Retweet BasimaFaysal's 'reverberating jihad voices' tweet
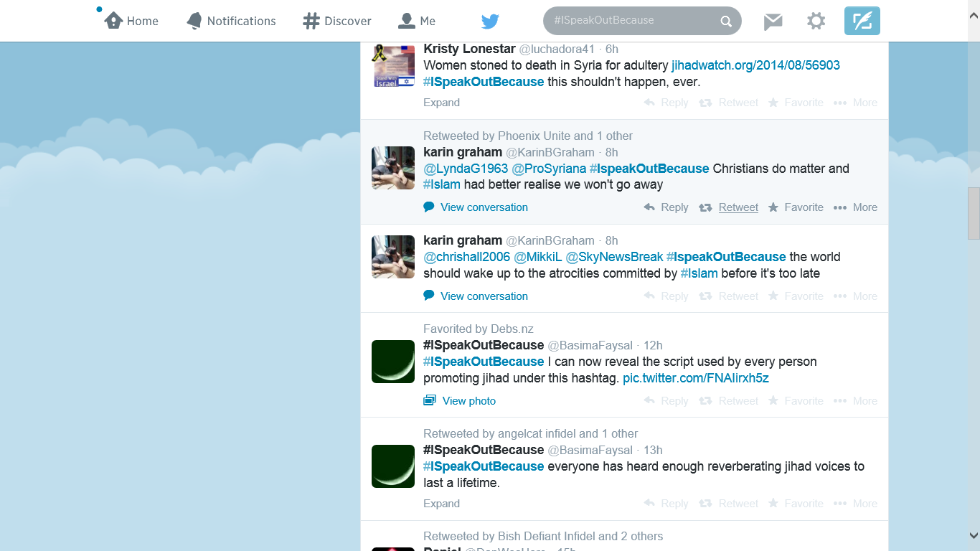This screenshot has height=551, width=980. point(729,504)
